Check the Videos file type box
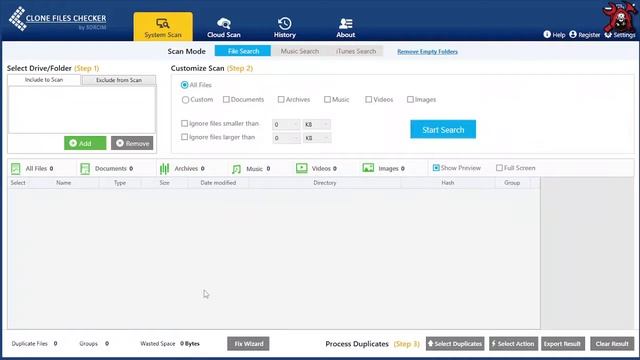640x360 pixels. [369, 99]
